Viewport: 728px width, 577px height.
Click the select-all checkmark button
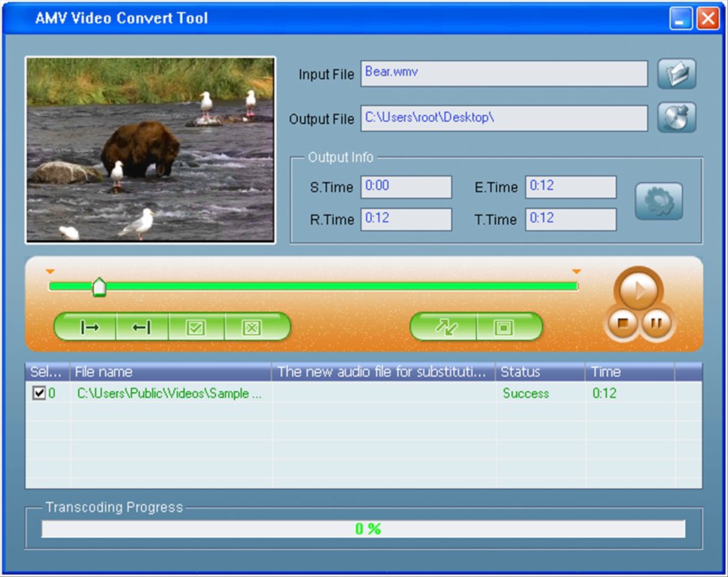click(196, 327)
